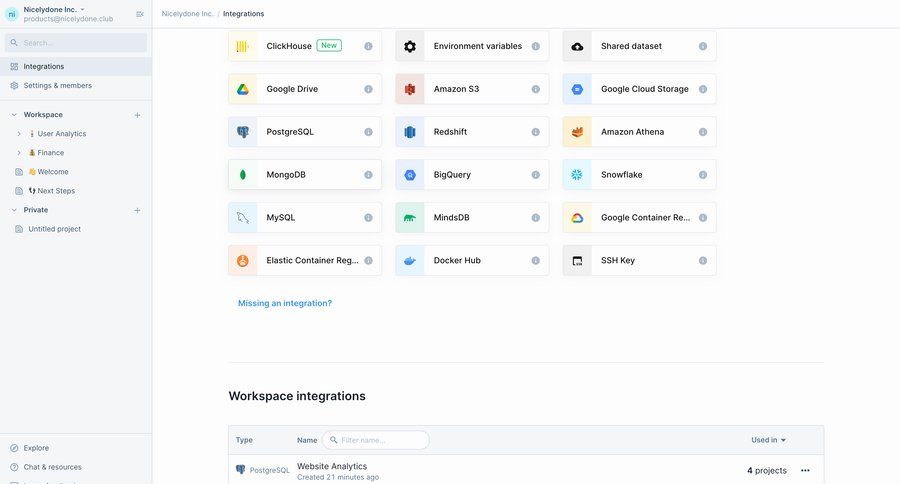Click the sidebar Search field
Image resolution: width=900 pixels, height=484 pixels.
[76, 43]
